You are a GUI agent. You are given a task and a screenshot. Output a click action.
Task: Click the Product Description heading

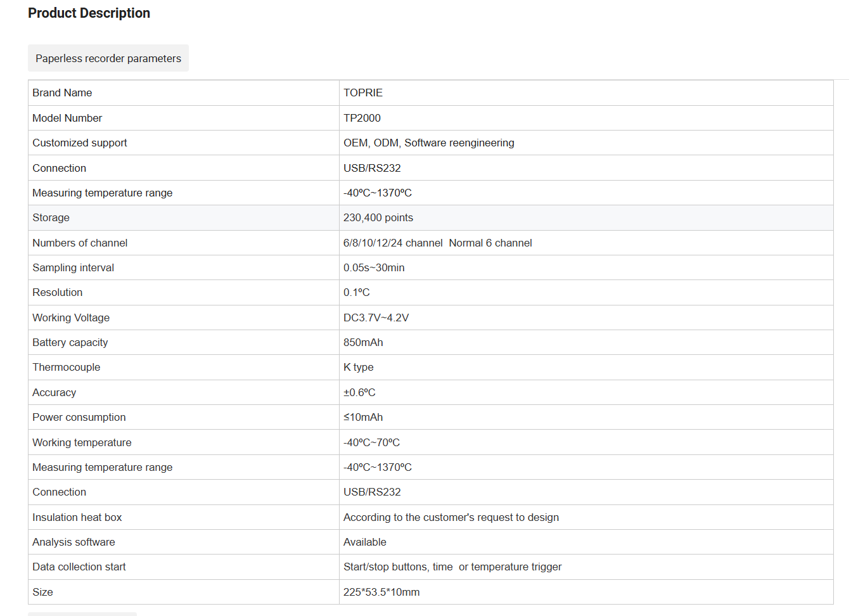pos(89,13)
